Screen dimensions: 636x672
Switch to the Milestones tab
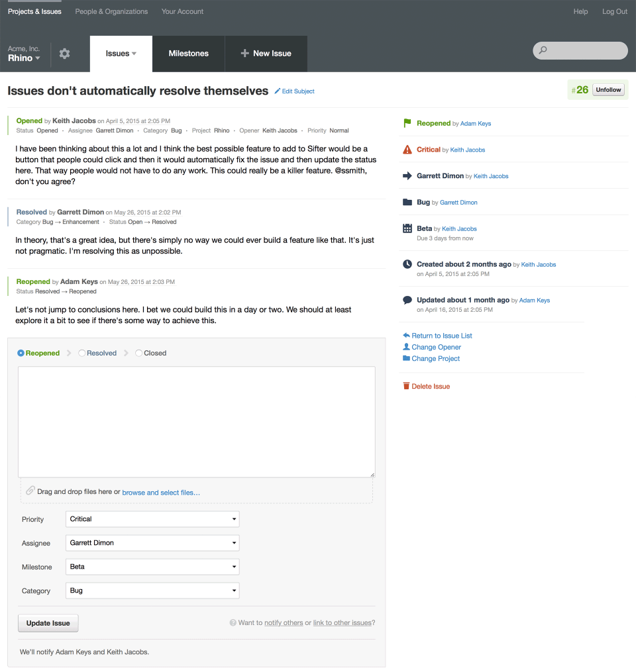pyautogui.click(x=188, y=54)
